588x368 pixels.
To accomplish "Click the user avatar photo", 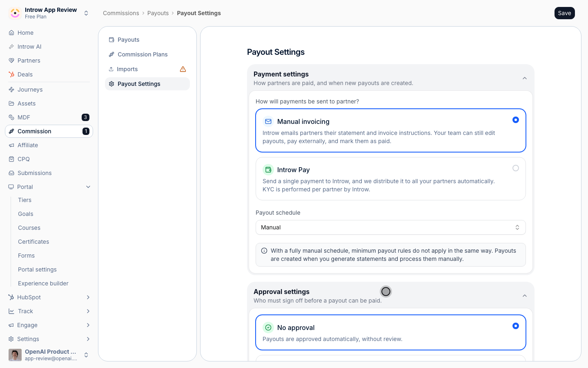I will [15, 355].
